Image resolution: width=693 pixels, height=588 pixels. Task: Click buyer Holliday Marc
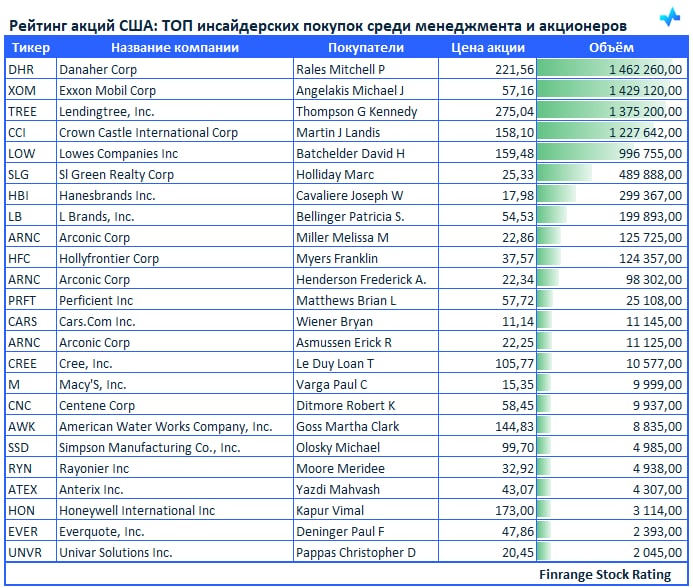(366, 174)
